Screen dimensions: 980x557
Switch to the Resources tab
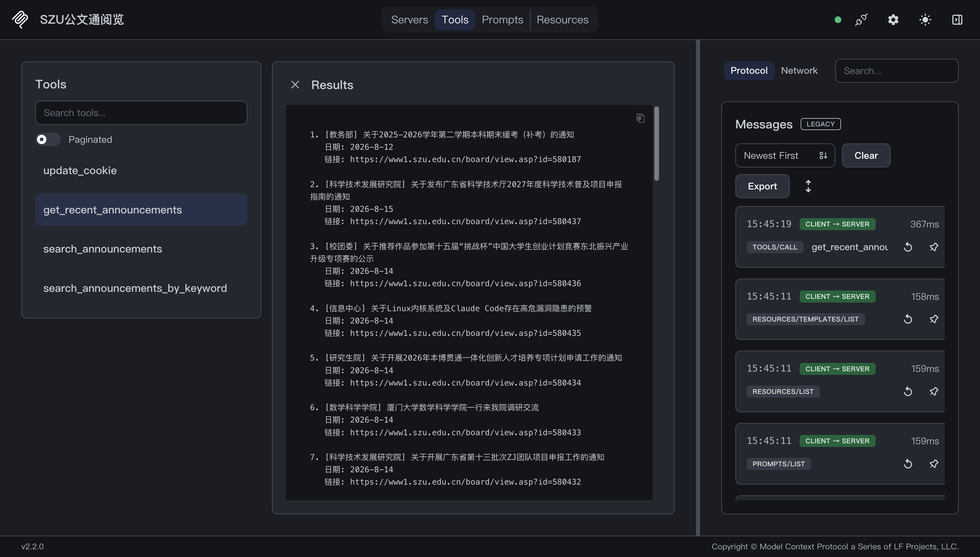pos(562,19)
